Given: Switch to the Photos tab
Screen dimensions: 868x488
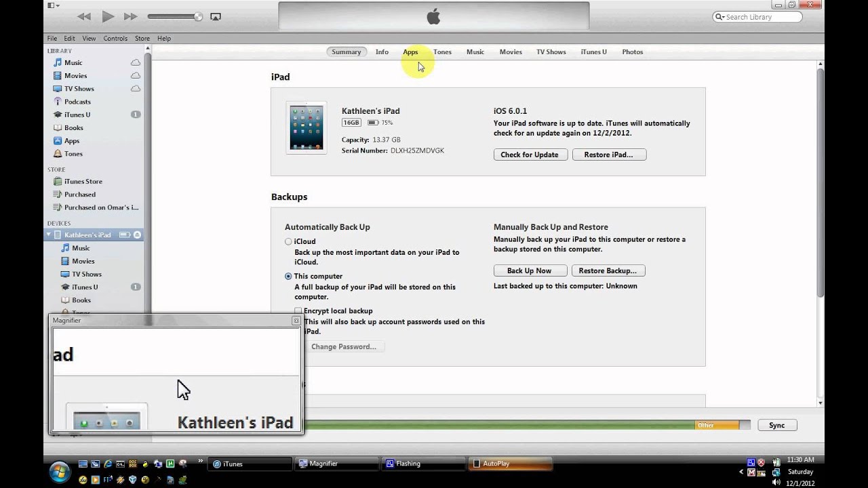Looking at the screenshot, I should tap(632, 52).
